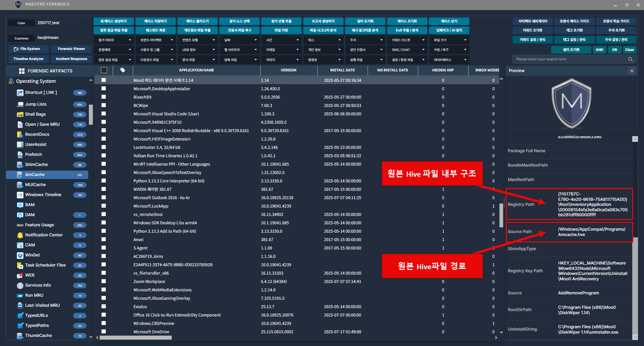
Task: Click the search term input field
Action: (x=570, y=59)
